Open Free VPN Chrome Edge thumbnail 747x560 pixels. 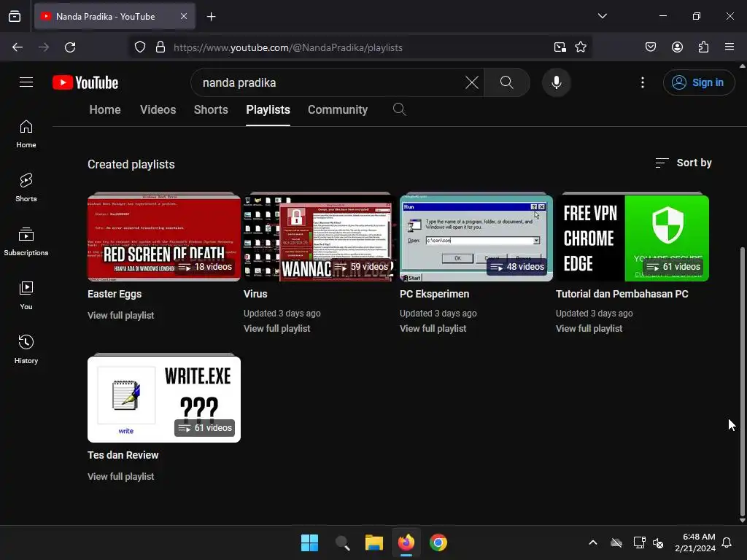click(x=632, y=238)
